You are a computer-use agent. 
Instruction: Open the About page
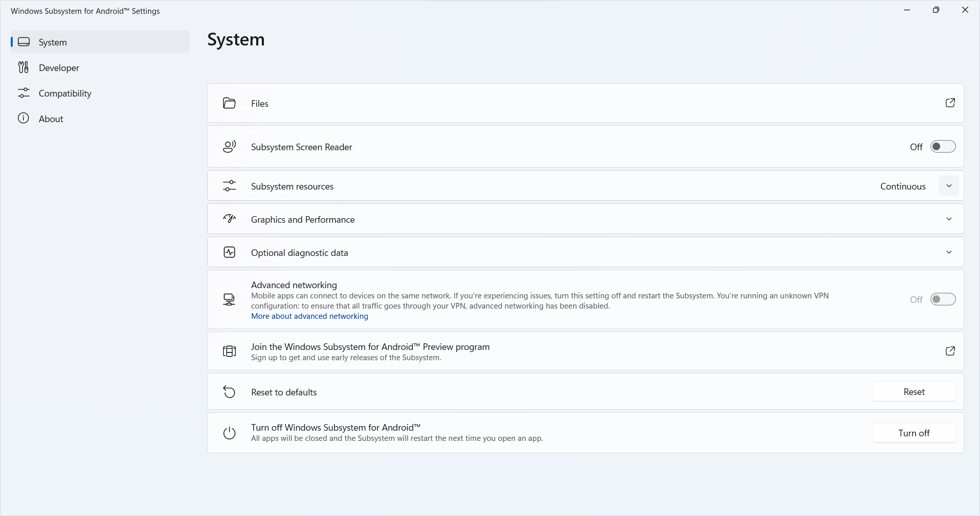click(100, 119)
